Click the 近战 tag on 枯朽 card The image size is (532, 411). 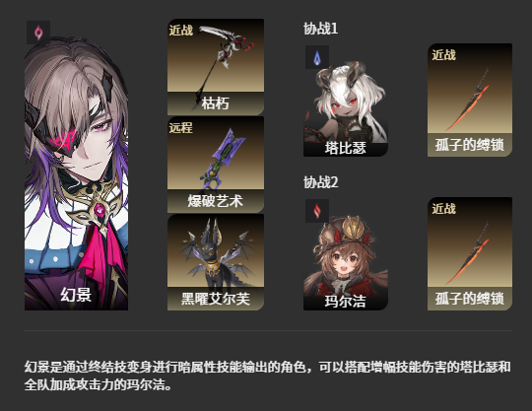pos(181,31)
